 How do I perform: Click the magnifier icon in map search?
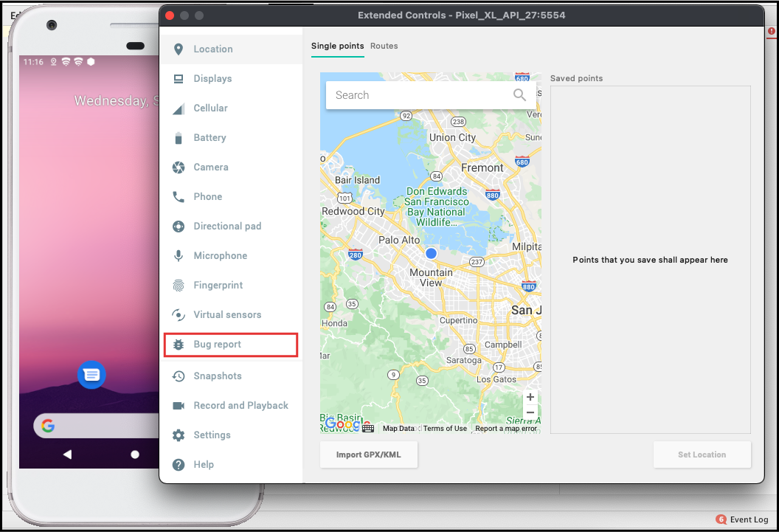pyautogui.click(x=519, y=95)
